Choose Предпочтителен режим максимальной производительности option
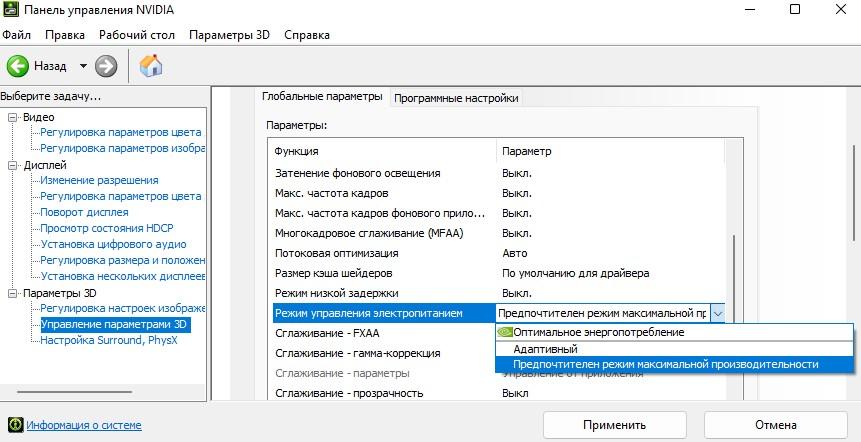861x442 pixels. 675,365
